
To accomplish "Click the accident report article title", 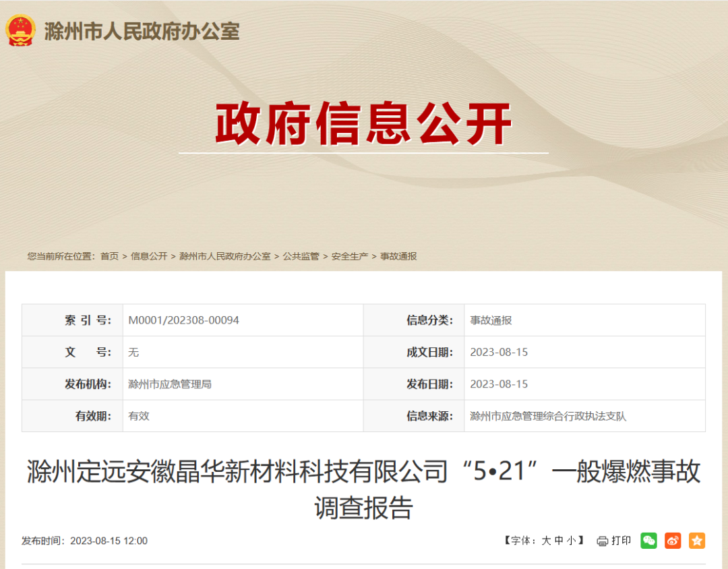I will click(x=363, y=489).
